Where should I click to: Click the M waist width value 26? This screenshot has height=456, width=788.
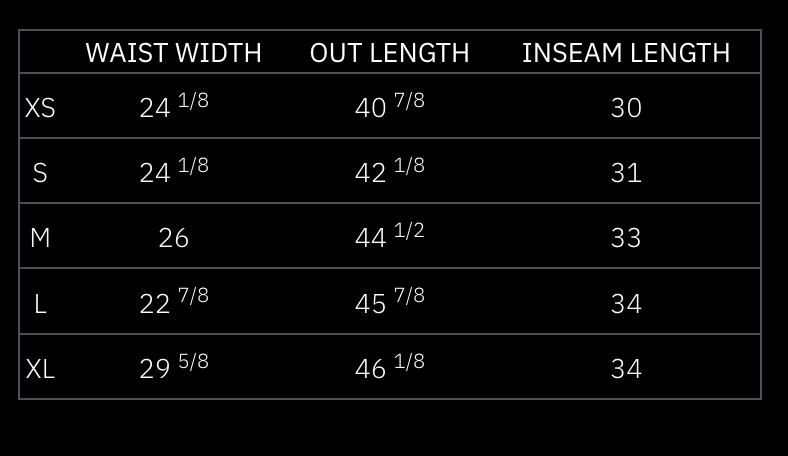click(x=173, y=238)
